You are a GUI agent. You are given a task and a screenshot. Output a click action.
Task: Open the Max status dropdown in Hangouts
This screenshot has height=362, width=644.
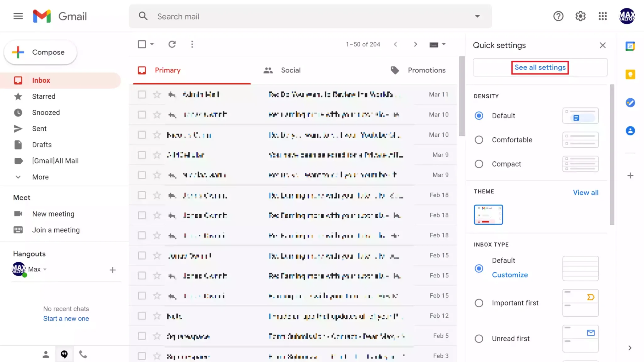coord(45,269)
